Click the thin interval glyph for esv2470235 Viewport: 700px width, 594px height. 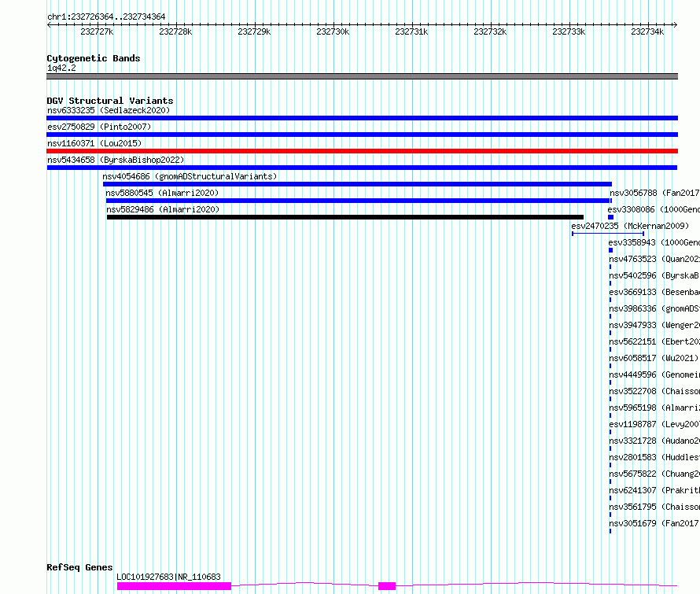(608, 234)
